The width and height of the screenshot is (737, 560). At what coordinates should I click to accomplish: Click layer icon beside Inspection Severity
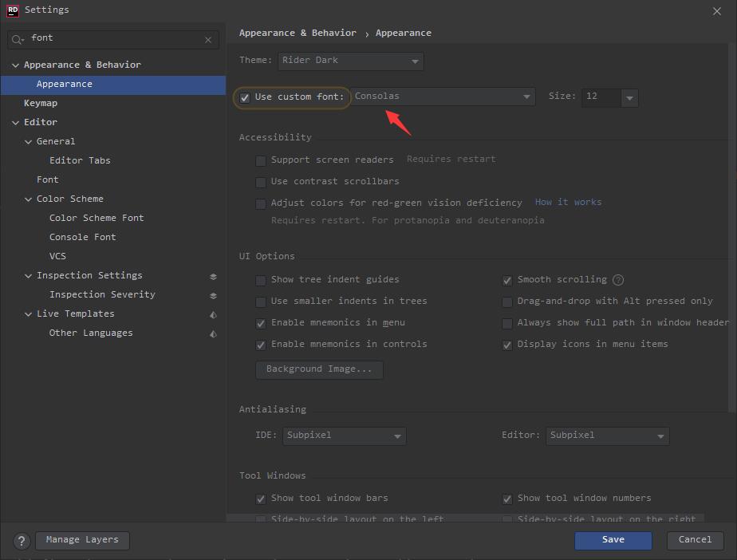213,295
